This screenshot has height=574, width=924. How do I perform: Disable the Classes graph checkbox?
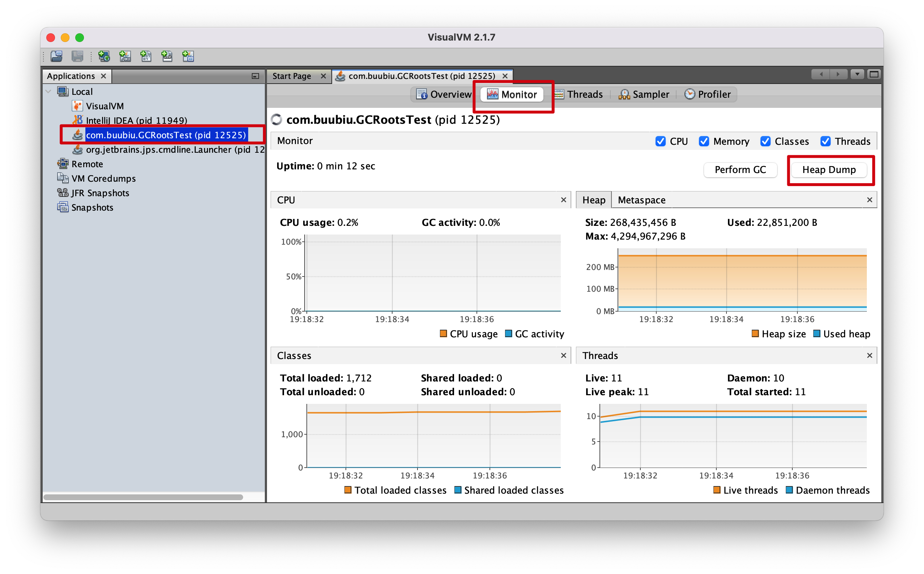pyautogui.click(x=766, y=141)
